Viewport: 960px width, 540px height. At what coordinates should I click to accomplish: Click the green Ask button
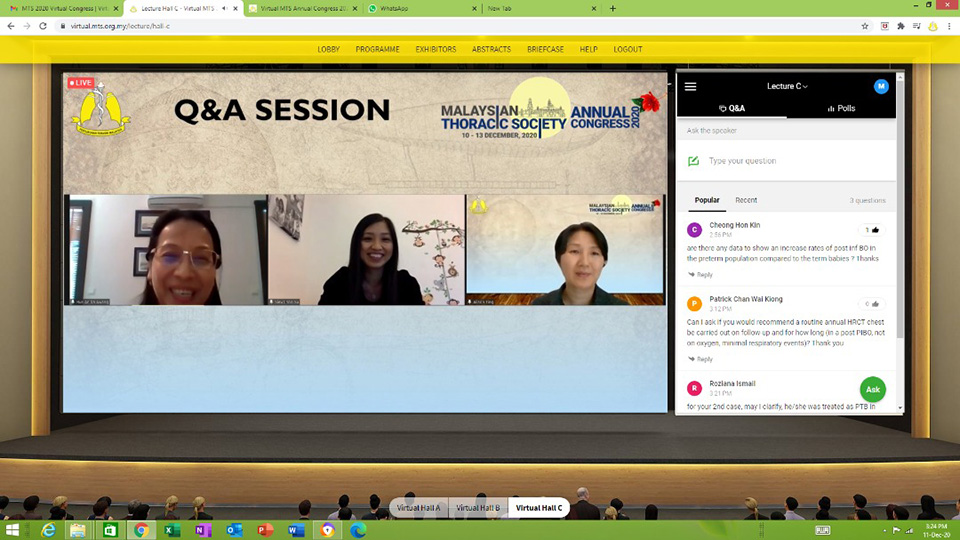(872, 389)
